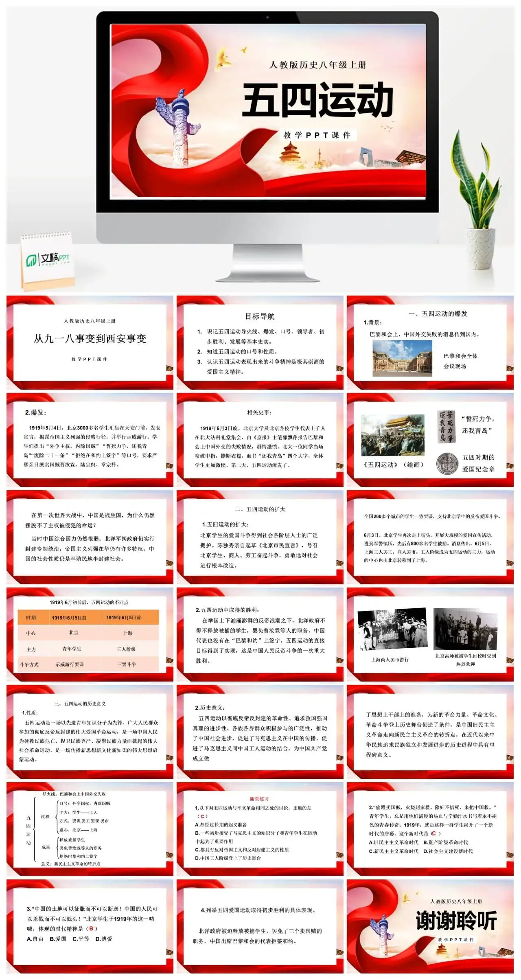This screenshot has height=980, width=521.
Task: Click the 巴黎和会 palace photo
Action: coord(402,358)
